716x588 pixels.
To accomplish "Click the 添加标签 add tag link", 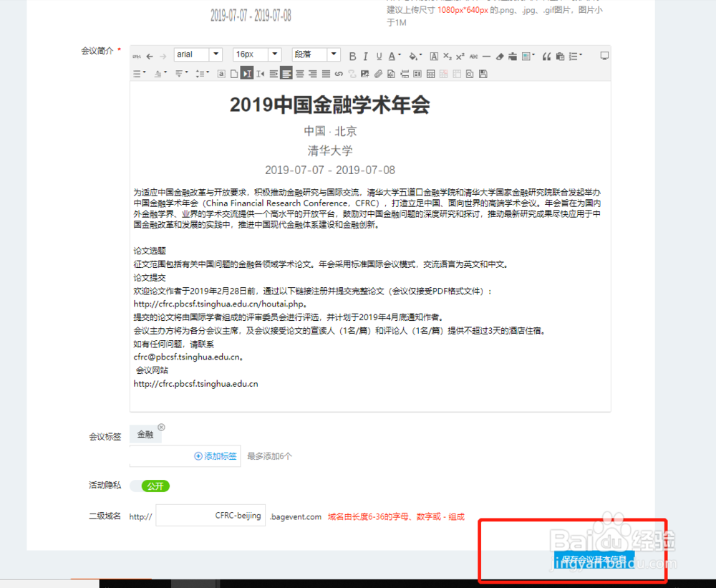I will coord(216,456).
